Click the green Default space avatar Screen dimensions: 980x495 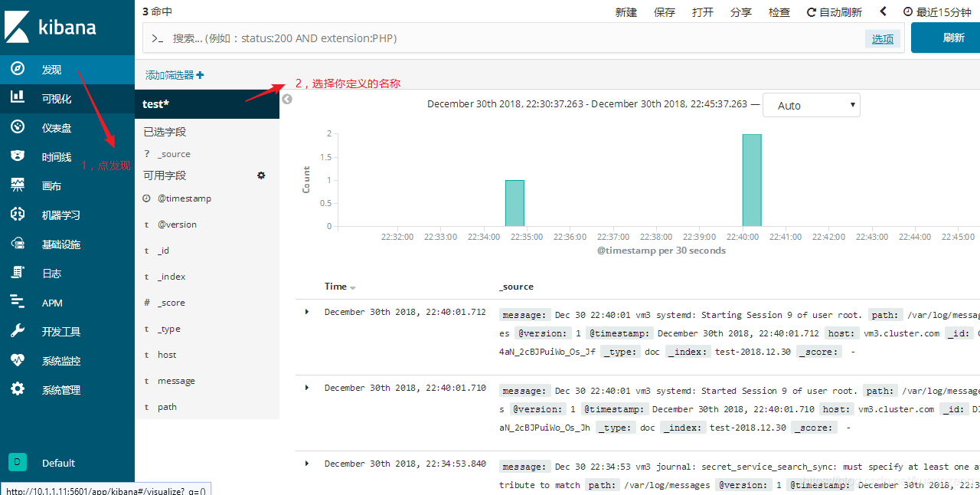18,461
